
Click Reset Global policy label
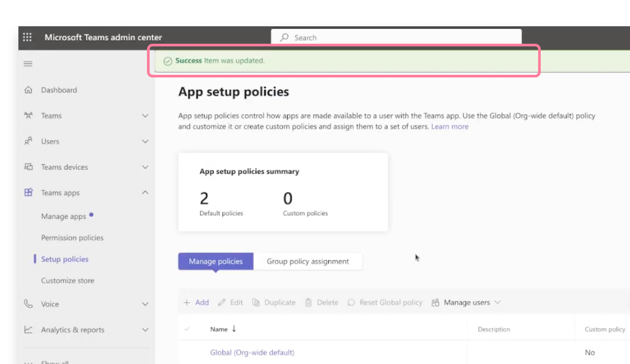(x=391, y=302)
